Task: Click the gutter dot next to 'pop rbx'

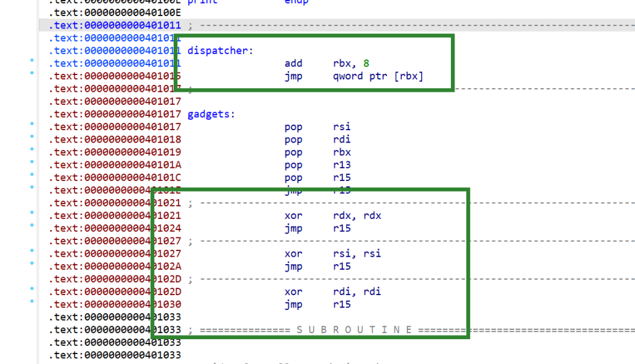Action: pyautogui.click(x=32, y=149)
